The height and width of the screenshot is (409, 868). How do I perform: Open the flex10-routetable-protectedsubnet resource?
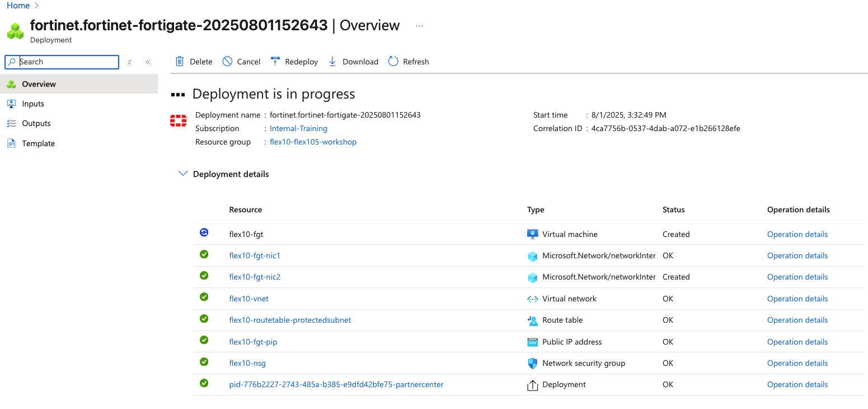(290, 320)
